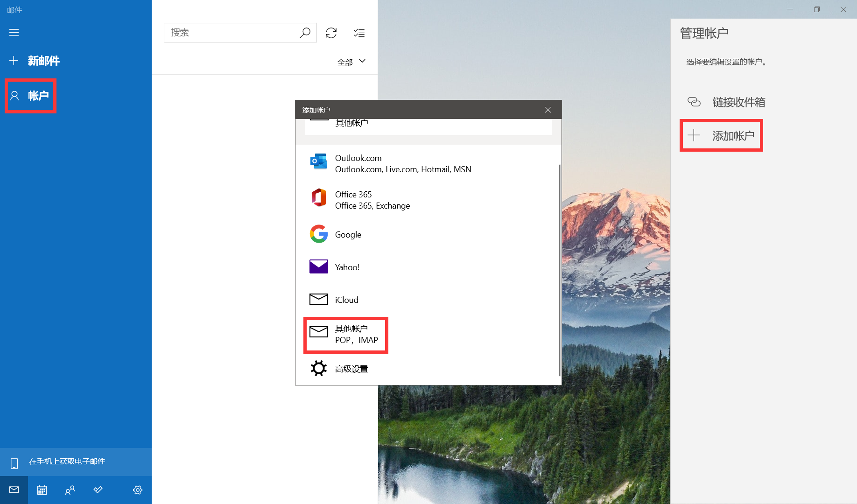Pick the 其他帐户 POP, IMAP envelope icon
This screenshot has height=504, width=857.
pos(319,332)
